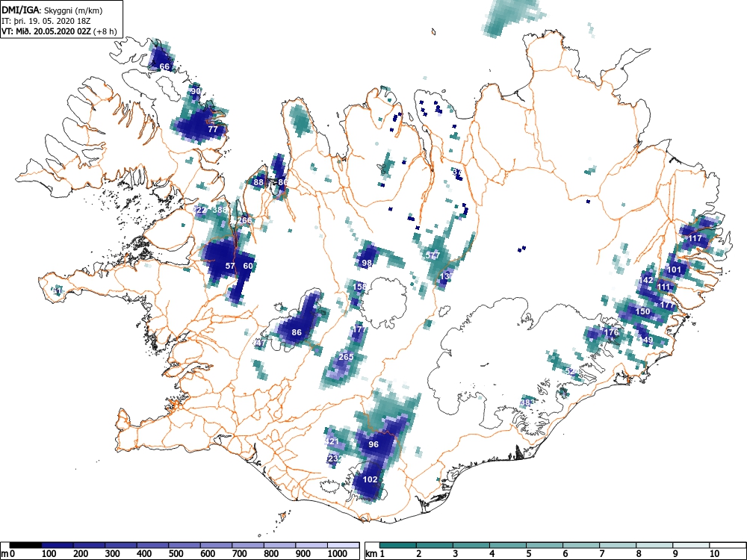Click the title text "DMI/IGA: Skyggni (m/km)"
Image resolution: width=747 pixels, height=560 pixels.
[x=52, y=10]
